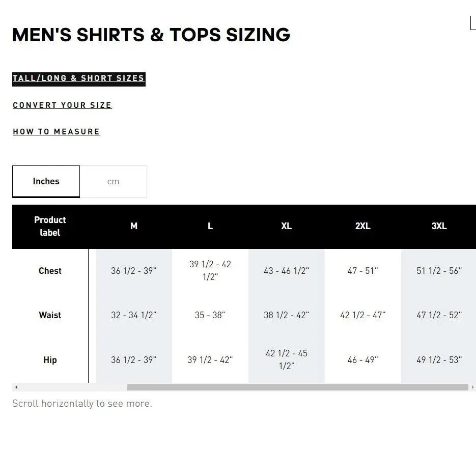Select the M size column header
This screenshot has height=476, width=476.
coord(134,226)
